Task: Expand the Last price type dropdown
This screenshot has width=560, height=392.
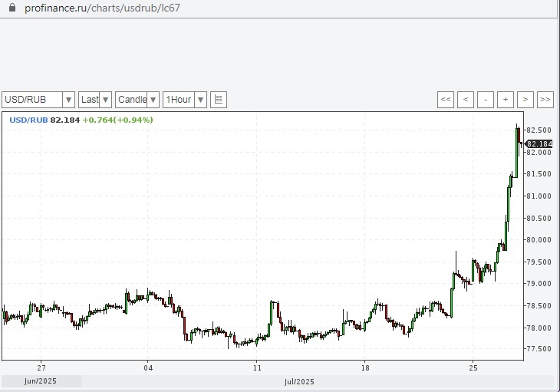Action: (95, 100)
